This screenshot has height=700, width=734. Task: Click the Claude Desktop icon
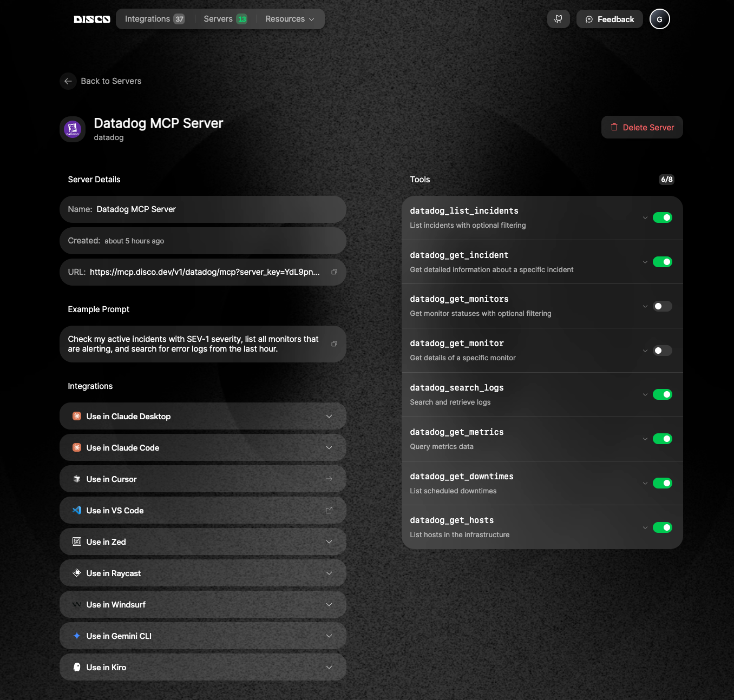point(77,417)
